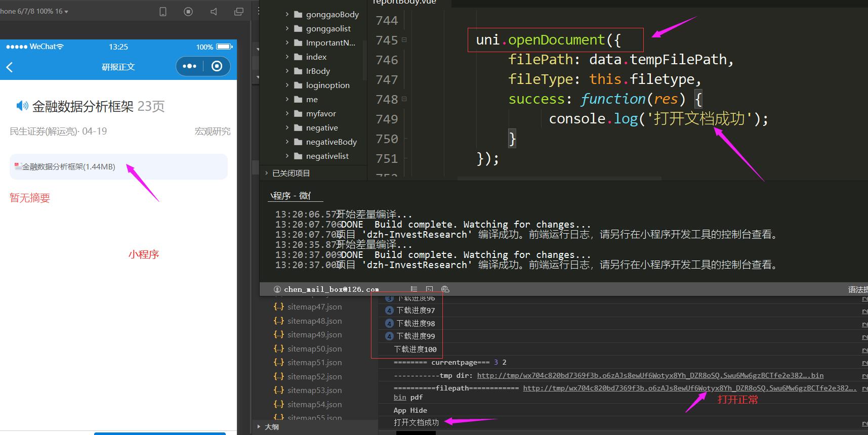Collapse code block at line 745
Image resolution: width=868 pixels, height=435 pixels.
pyautogui.click(x=404, y=39)
